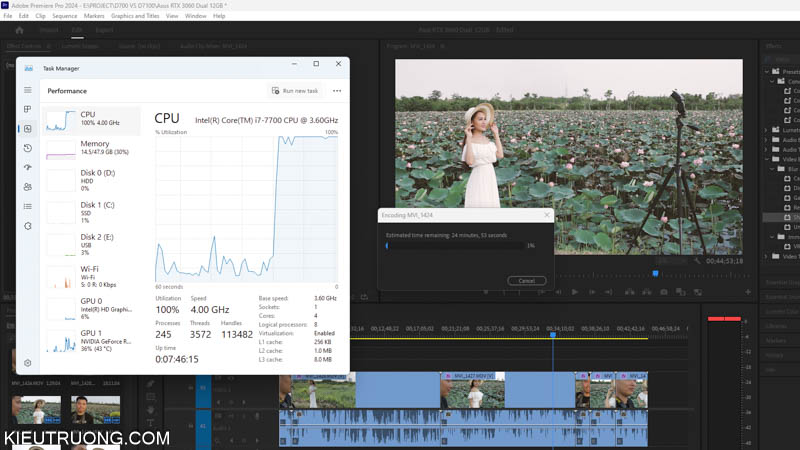This screenshot has height=450, width=800.
Task: Open the Help menu
Action: (219, 16)
